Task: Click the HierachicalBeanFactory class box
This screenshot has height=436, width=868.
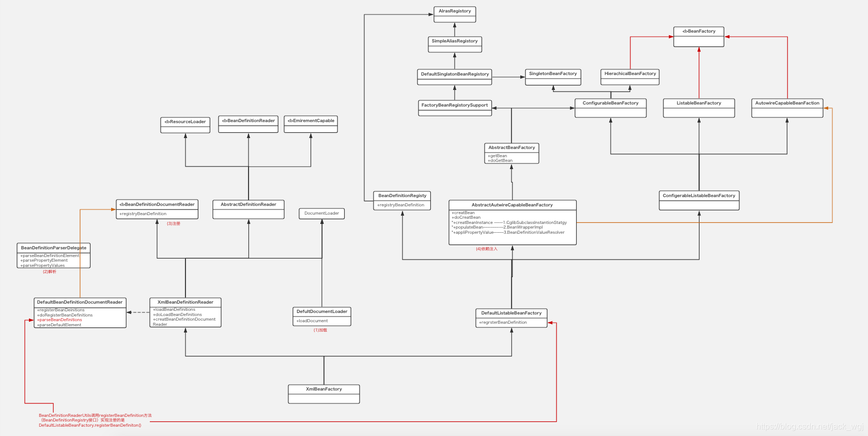Action: 630,77
